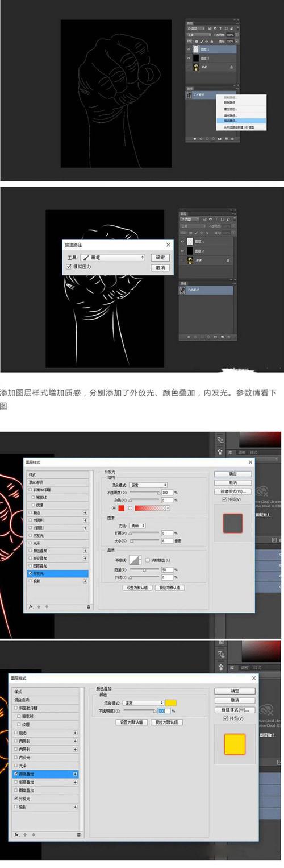Viewport: 284px width, 868px height.
Task: Click plus icon beside 投影 in Outer Glow dialog
Action: click(85, 581)
